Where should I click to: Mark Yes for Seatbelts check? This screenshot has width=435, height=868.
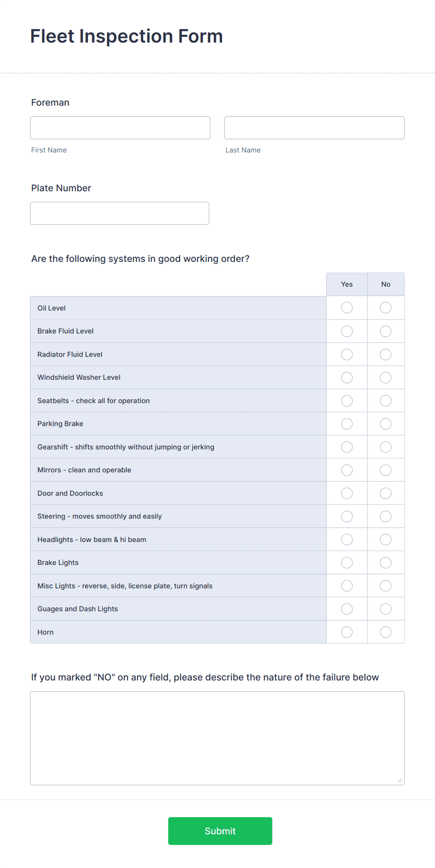click(347, 400)
